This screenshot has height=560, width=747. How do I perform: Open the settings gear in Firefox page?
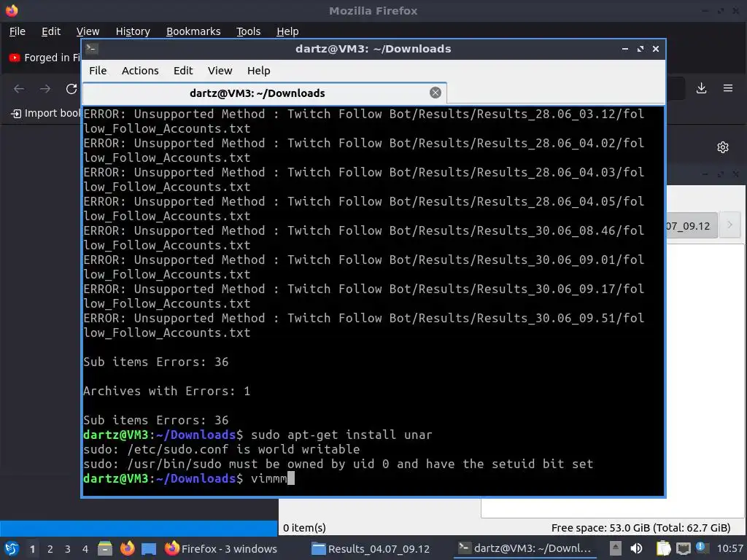click(723, 147)
